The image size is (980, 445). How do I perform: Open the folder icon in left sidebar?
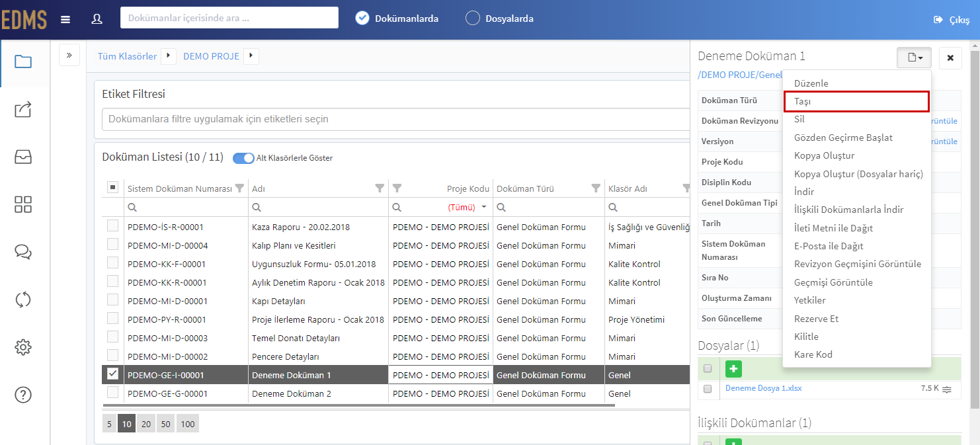pos(23,62)
